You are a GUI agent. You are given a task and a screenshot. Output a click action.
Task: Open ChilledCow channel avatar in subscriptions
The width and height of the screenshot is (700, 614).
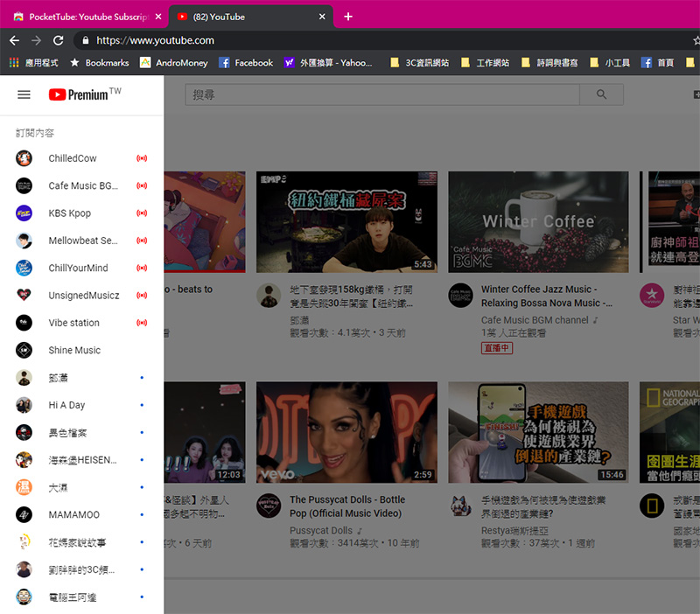coord(24,158)
